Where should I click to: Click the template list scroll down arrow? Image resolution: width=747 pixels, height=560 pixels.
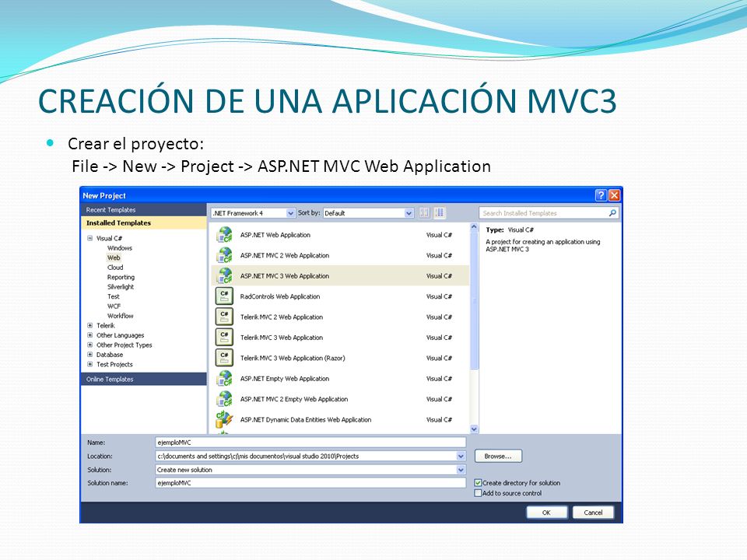pos(474,429)
